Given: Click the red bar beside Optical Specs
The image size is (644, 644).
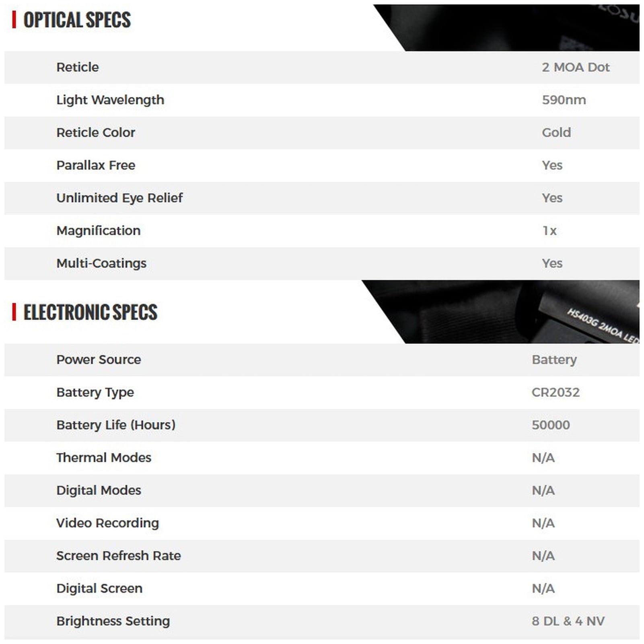Looking at the screenshot, I should point(14,20).
